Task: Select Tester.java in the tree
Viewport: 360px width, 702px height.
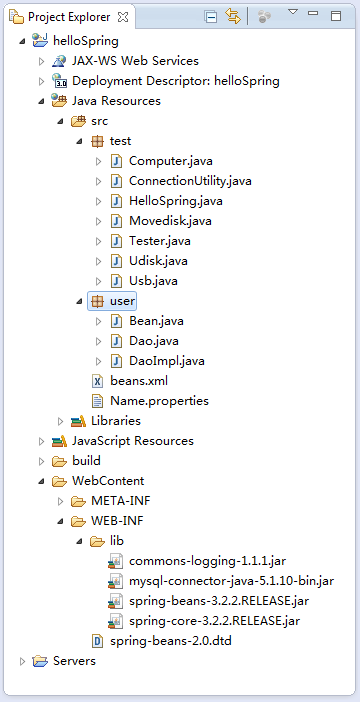Action: coord(159,241)
